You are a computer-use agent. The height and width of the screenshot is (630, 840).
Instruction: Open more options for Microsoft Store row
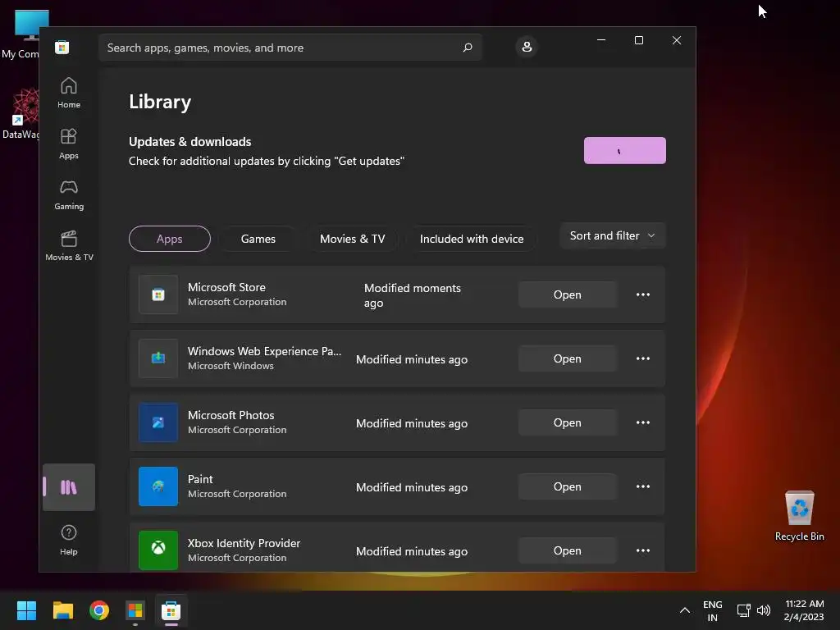[x=643, y=294]
